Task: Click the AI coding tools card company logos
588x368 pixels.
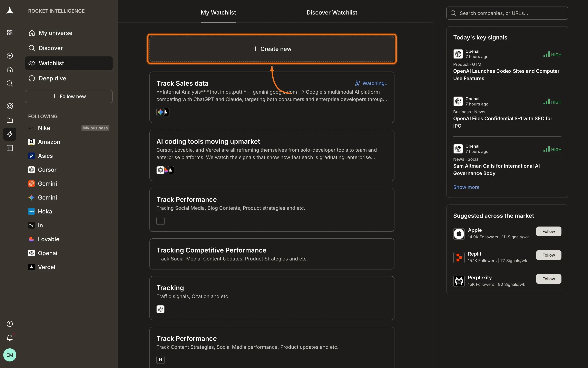Action: tap(165, 170)
